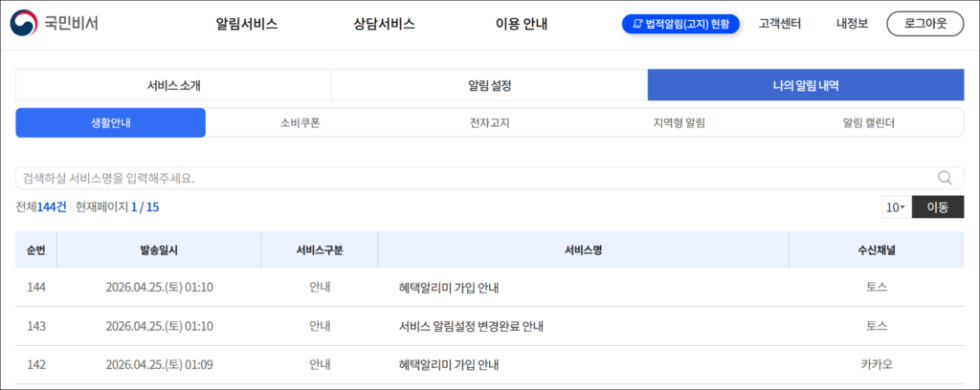Click the 순번 column header
980x390 pixels.
click(36, 250)
